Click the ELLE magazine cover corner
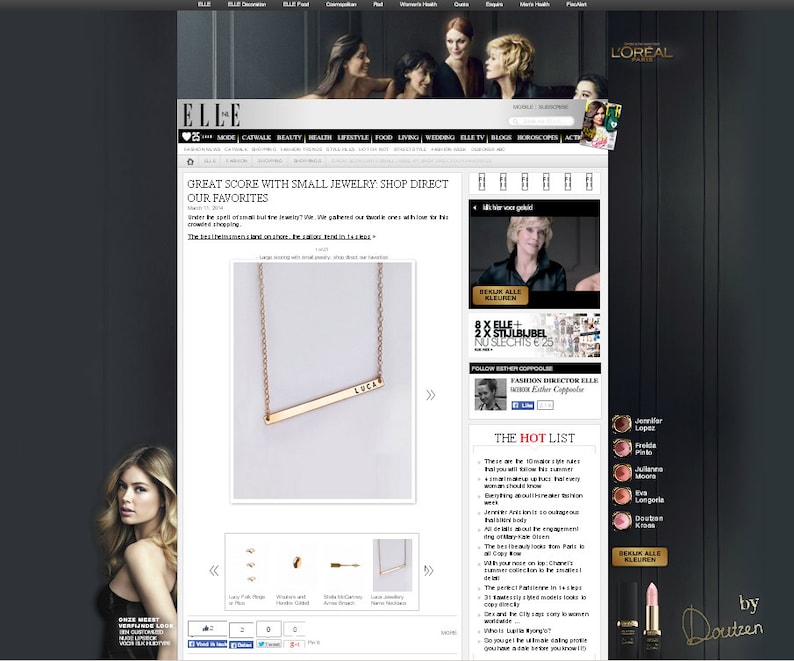The image size is (794, 661). coord(601,125)
